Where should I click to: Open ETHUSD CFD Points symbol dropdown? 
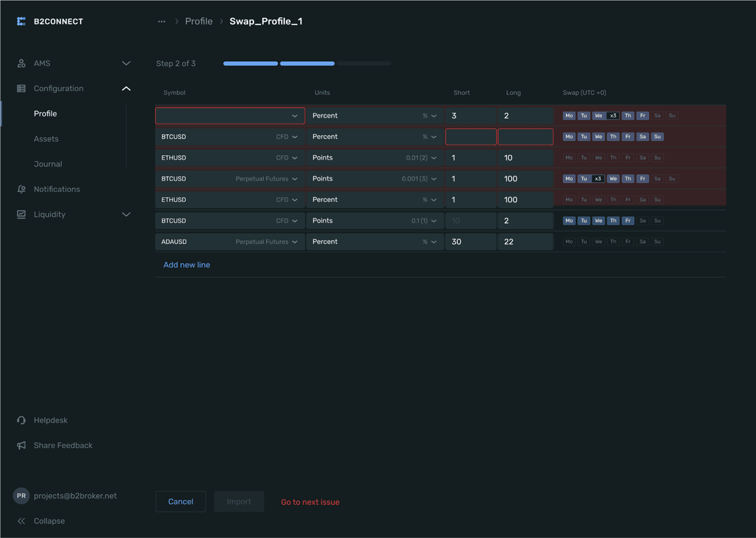pyautogui.click(x=230, y=158)
